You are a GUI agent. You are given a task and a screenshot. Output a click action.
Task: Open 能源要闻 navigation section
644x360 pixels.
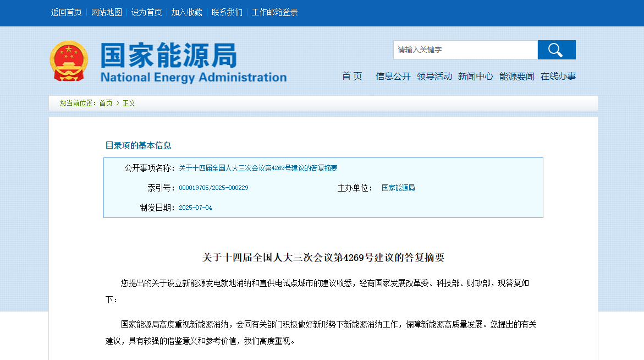[x=516, y=77]
